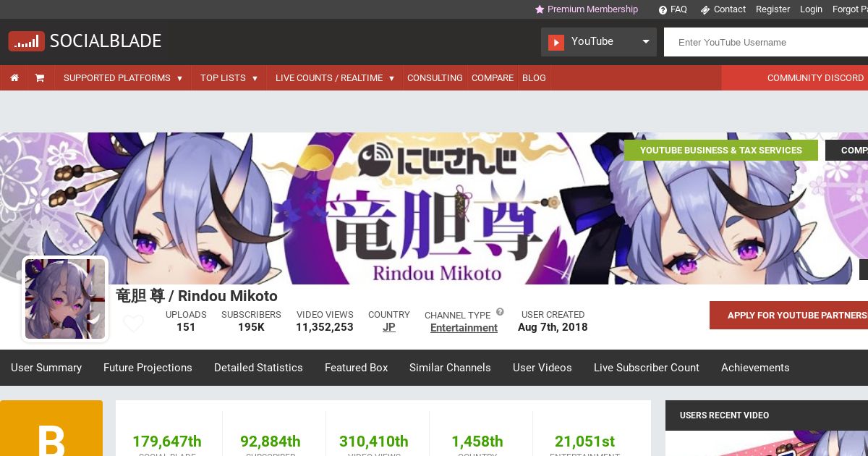
Task: Click the Login link
Action: [x=811, y=9]
